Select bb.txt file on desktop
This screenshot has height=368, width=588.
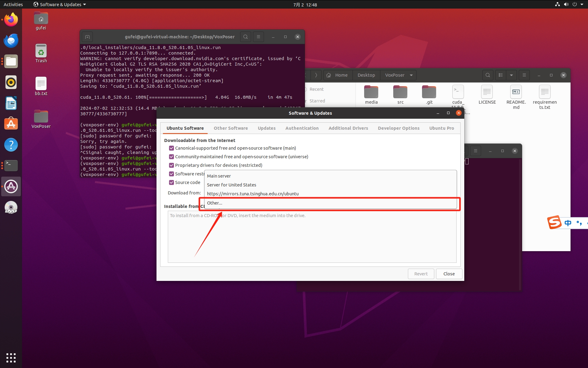tap(41, 86)
